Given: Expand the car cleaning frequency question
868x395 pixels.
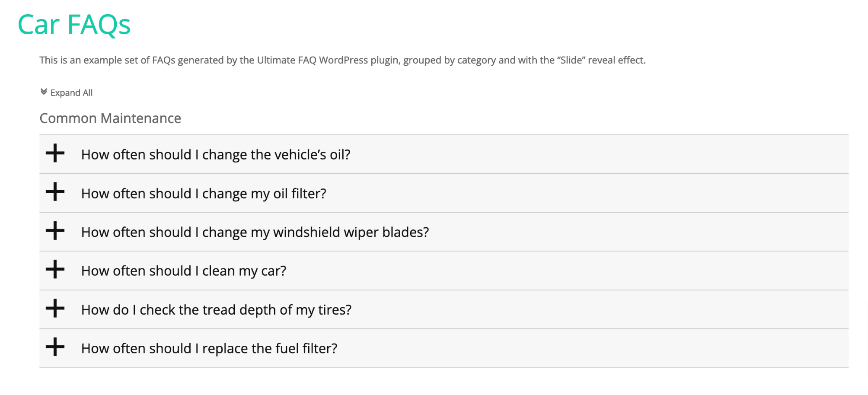Looking at the screenshot, I should (x=184, y=271).
